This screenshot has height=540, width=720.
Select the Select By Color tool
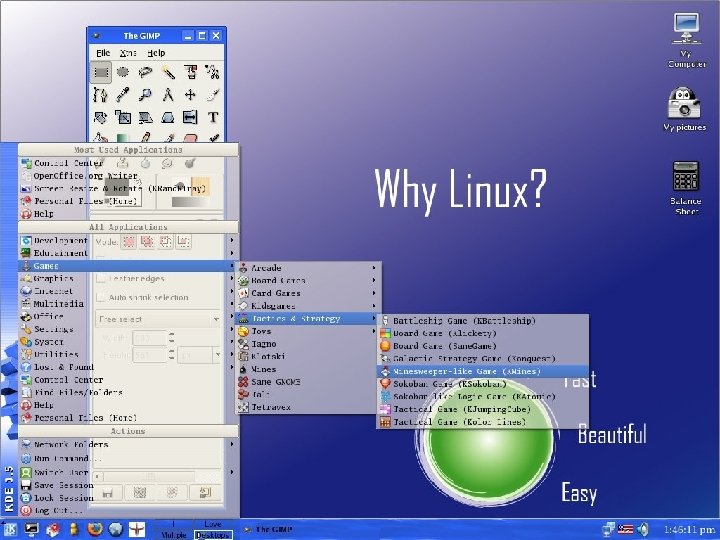coord(190,72)
